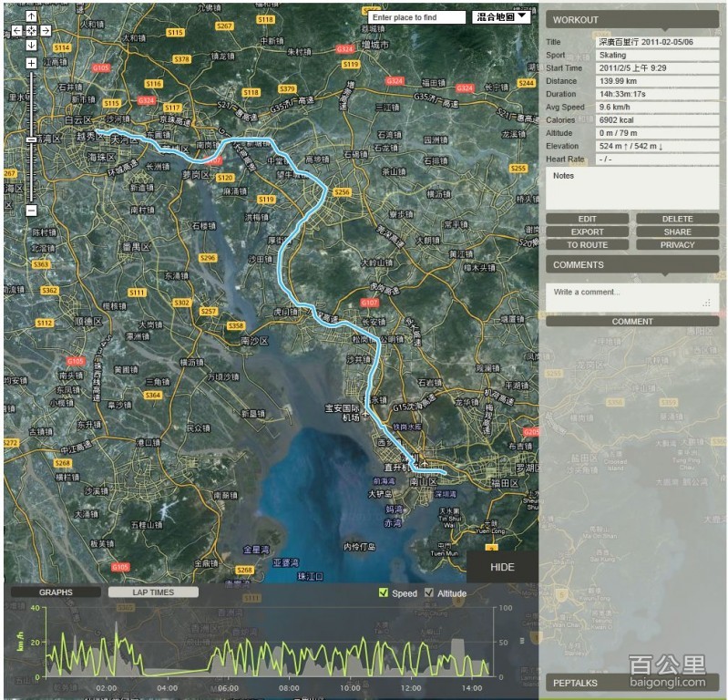Switch to the LAP TIMES tab
Viewport: 728px width, 700px height.
[153, 592]
